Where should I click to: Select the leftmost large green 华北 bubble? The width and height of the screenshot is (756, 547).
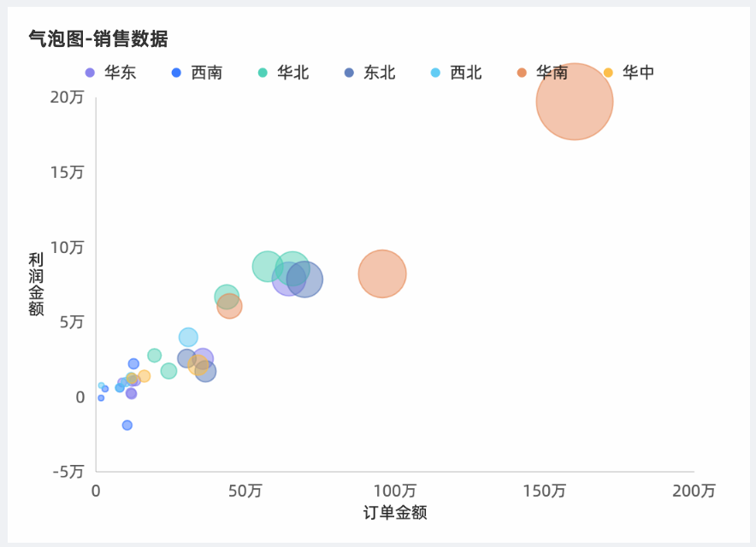[x=268, y=266]
